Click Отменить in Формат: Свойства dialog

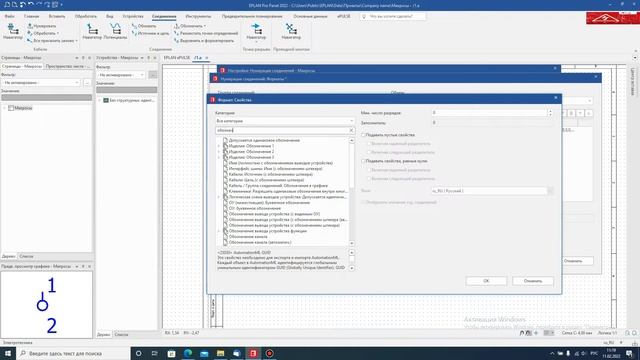[533, 281]
